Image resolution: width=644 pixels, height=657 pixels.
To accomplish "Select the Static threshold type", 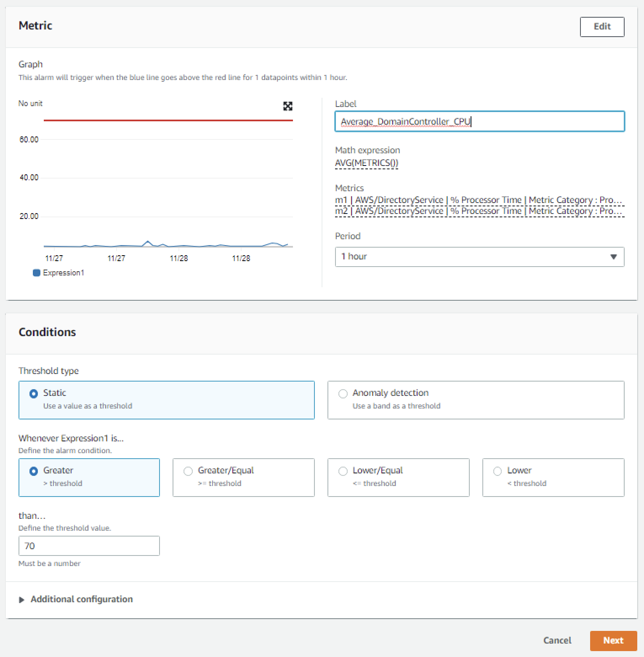I will point(34,393).
